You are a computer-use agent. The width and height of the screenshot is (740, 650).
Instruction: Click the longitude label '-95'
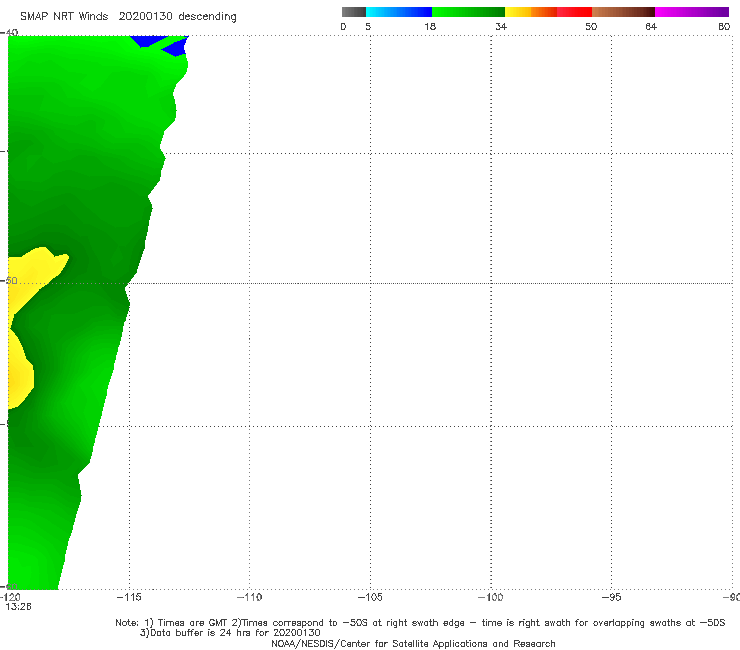point(612,597)
